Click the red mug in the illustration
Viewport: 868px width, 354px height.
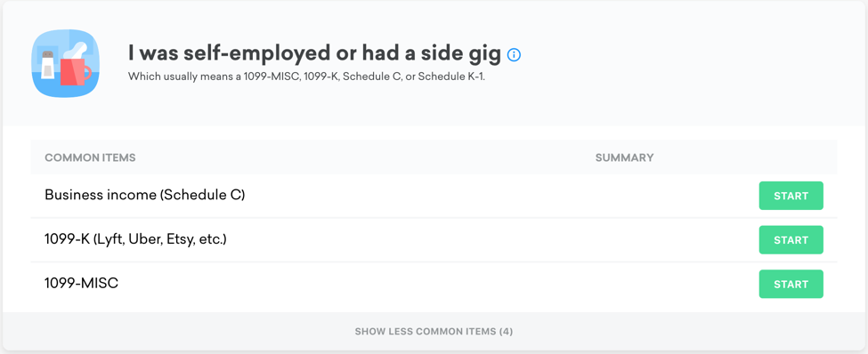click(75, 71)
